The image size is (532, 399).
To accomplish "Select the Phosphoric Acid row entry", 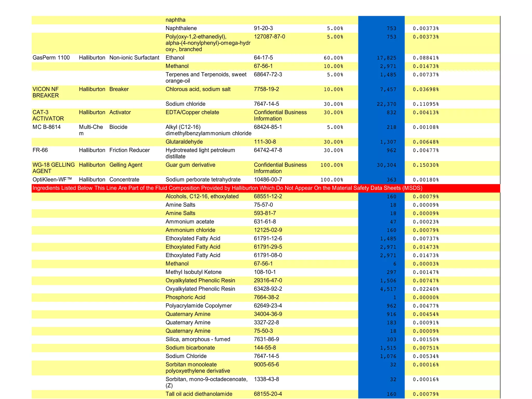I will [x=185, y=297].
